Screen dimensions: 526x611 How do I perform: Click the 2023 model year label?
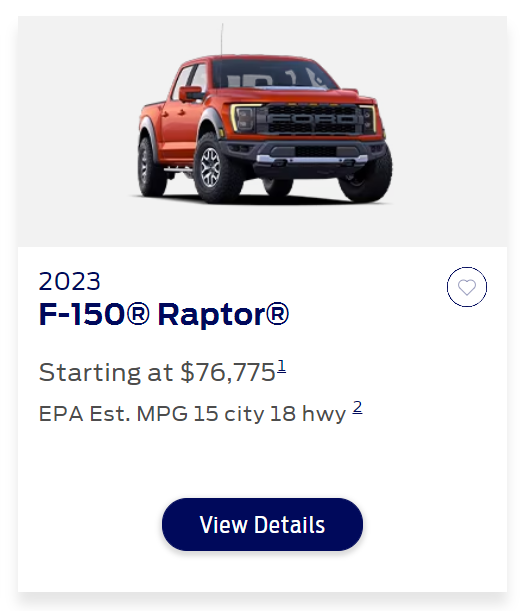tap(69, 281)
